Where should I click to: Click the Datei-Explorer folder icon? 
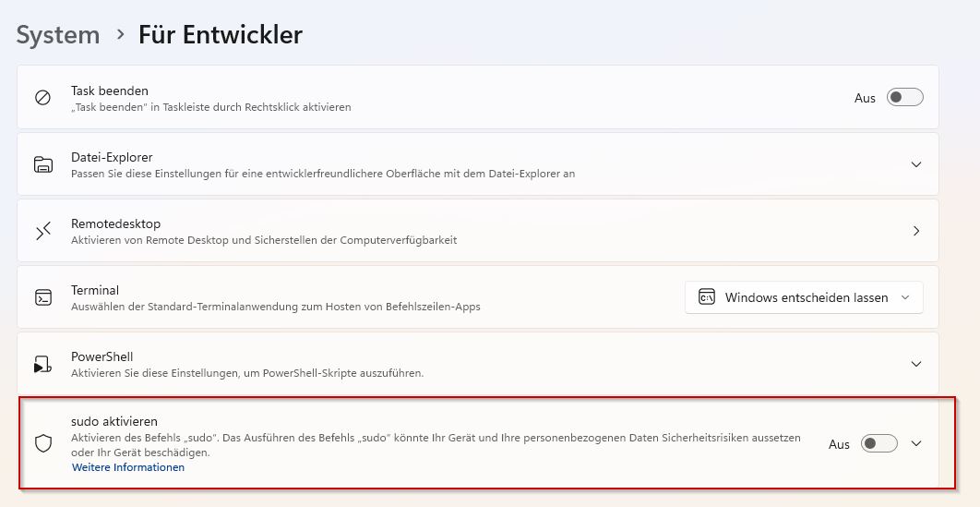[42, 164]
